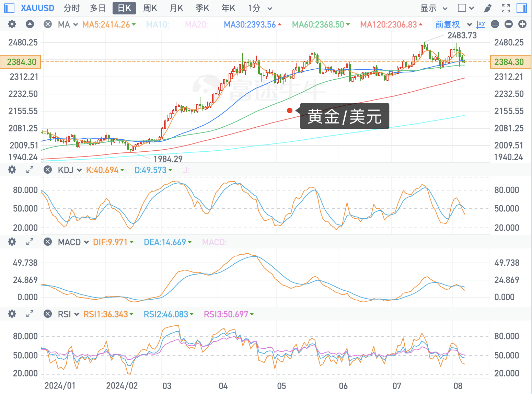
Task: Toggle the MA60 line visibility
Action: tap(321, 24)
